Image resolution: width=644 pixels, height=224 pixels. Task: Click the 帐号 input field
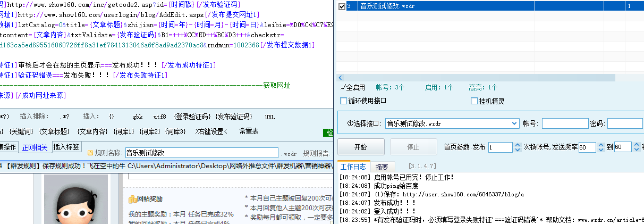(564, 123)
